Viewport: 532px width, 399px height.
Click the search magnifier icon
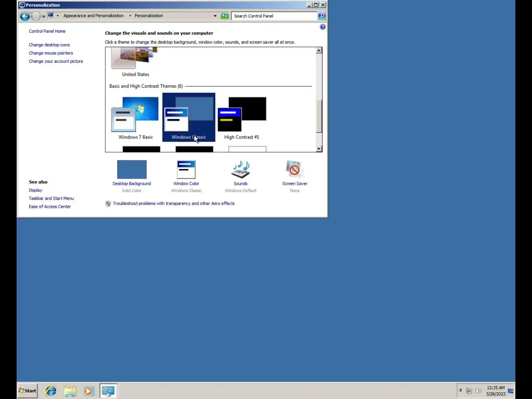tap(322, 16)
